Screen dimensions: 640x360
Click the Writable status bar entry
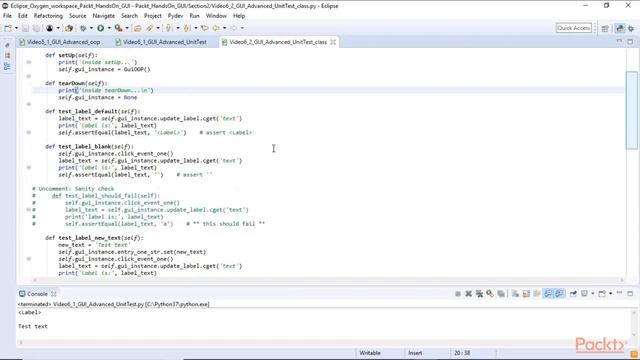[x=370, y=353]
